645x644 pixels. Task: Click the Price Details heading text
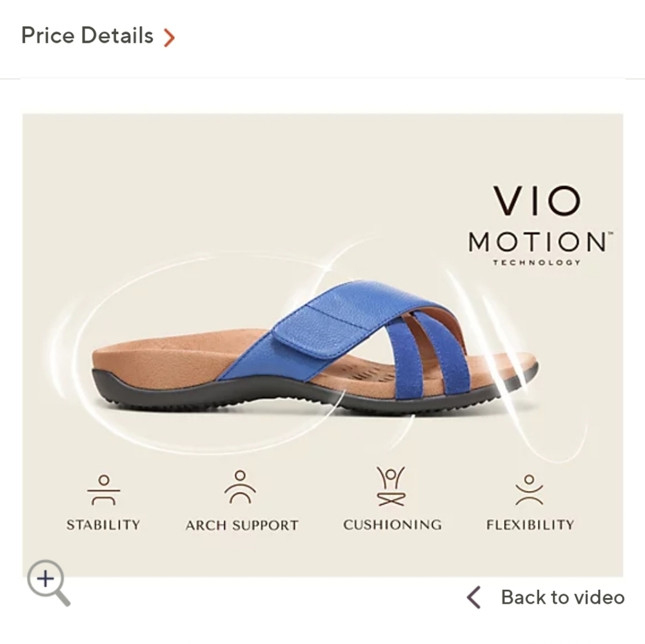[x=87, y=35]
